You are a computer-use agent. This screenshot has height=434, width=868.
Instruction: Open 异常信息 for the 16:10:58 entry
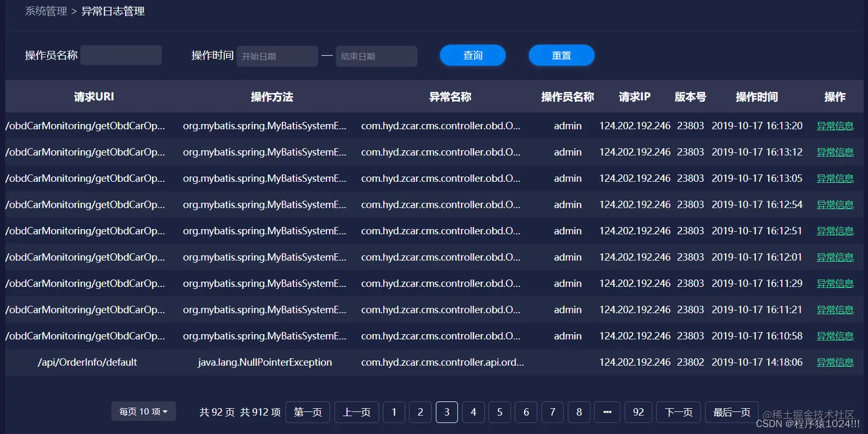(x=834, y=336)
